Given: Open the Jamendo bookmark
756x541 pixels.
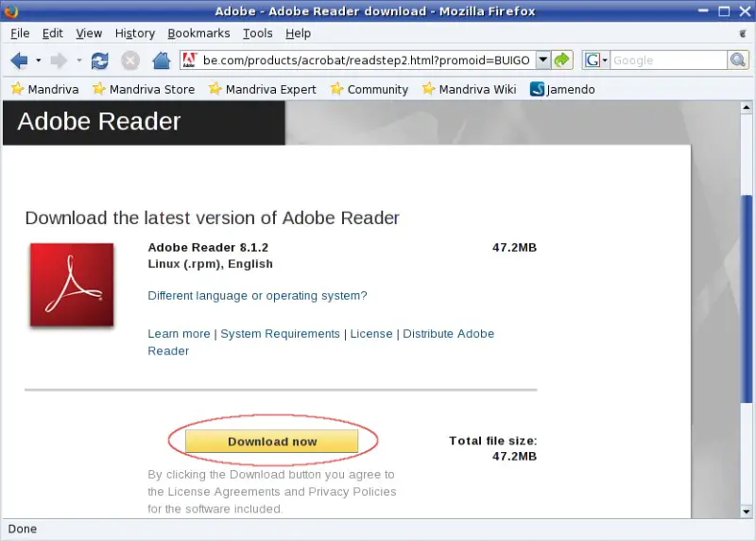Looking at the screenshot, I should point(567,89).
